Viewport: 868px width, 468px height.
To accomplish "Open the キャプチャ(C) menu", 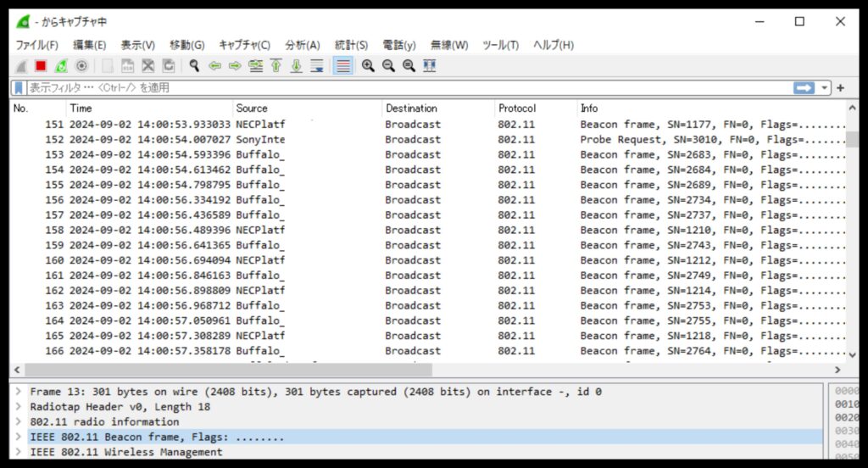I will [x=244, y=45].
